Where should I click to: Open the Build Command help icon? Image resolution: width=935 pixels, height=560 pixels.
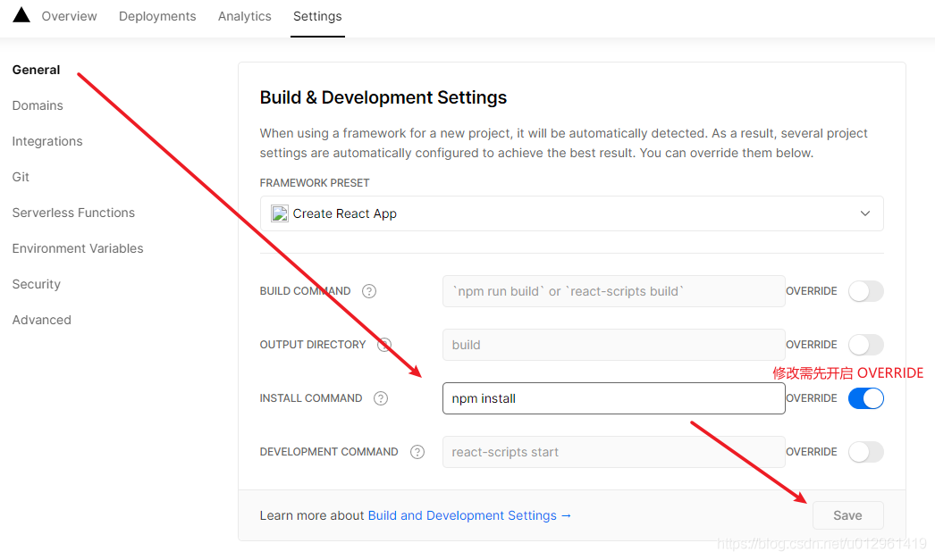[x=369, y=291]
